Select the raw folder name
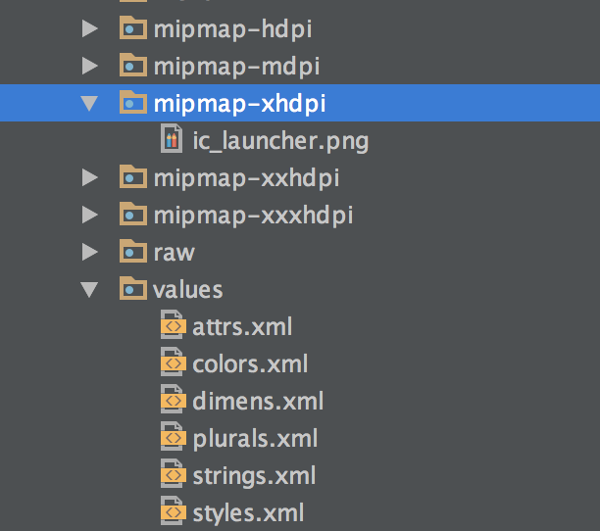This screenshot has height=531, width=600. pos(174,253)
